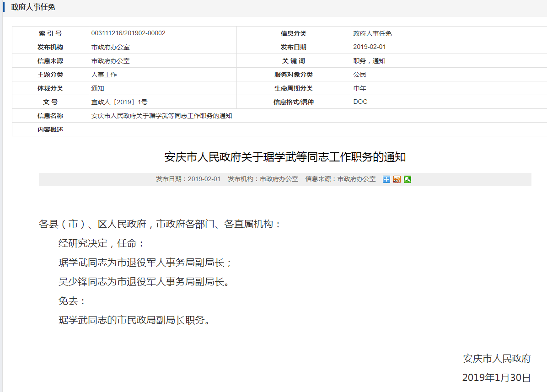Click the signing date 2019年1月30日
Screen dimensions: 547x392
[x=496, y=377]
